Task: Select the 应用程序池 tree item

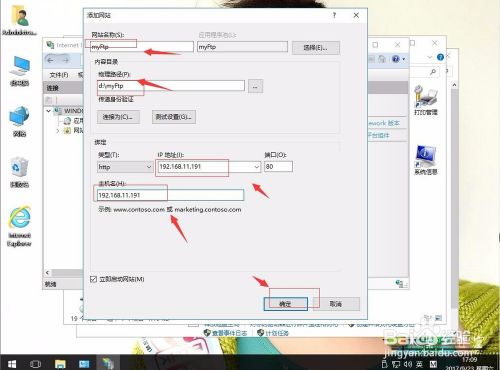Action: (x=73, y=120)
